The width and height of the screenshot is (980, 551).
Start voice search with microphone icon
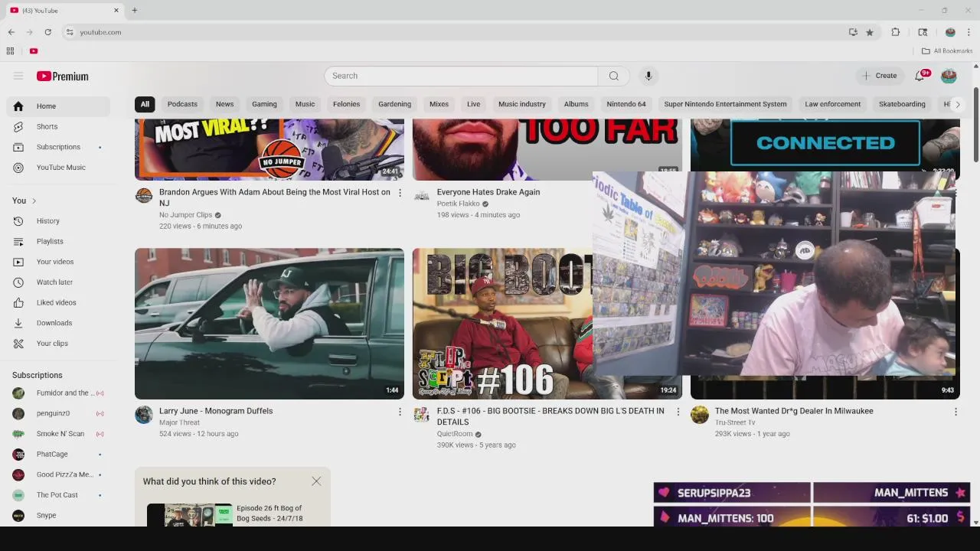(x=648, y=76)
